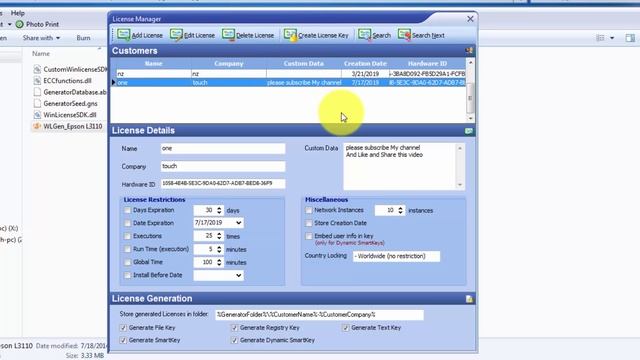The width and height of the screenshot is (640, 360).
Task: Click the licenses folder path field
Action: pos(320,315)
